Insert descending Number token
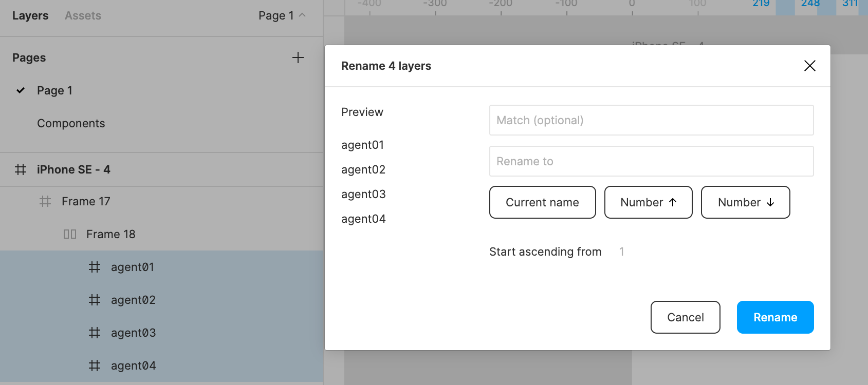Viewport: 868px width, 385px height. coord(746,202)
